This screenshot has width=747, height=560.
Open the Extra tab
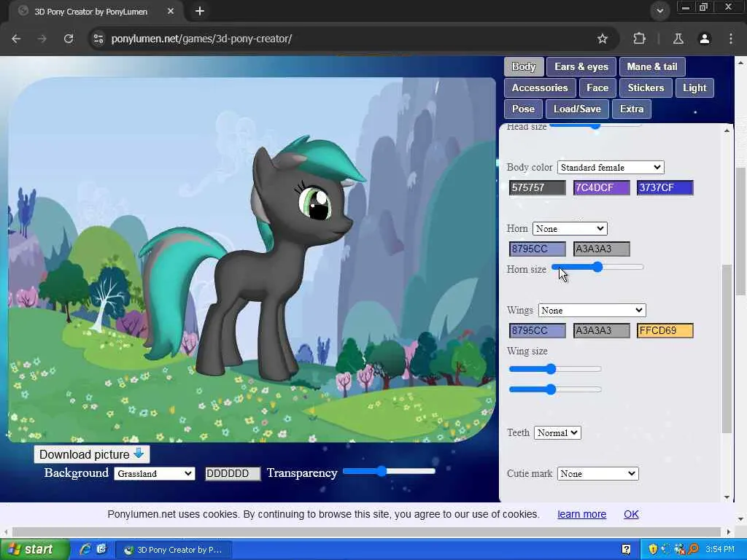tap(632, 109)
